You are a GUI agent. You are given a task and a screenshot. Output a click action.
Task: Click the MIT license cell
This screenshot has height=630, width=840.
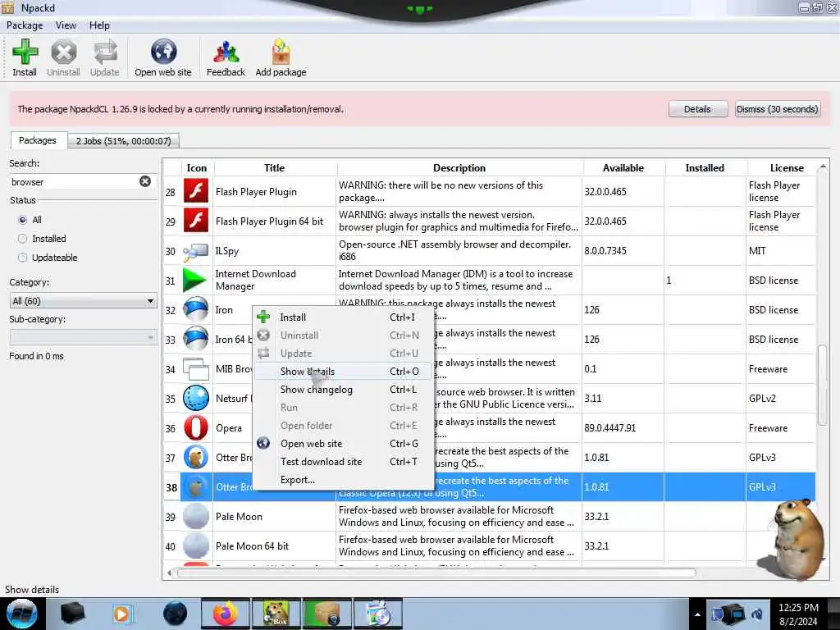(781, 251)
